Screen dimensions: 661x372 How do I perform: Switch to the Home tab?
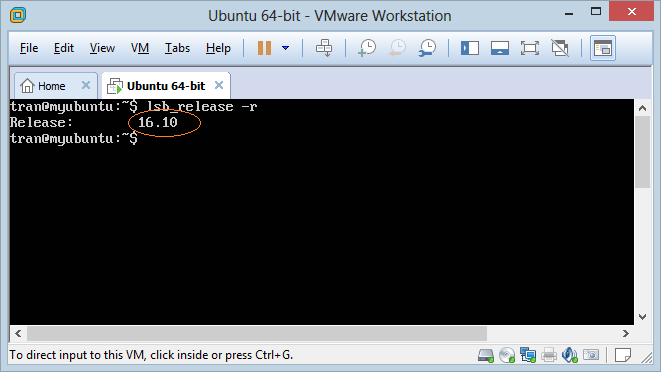coord(43,86)
